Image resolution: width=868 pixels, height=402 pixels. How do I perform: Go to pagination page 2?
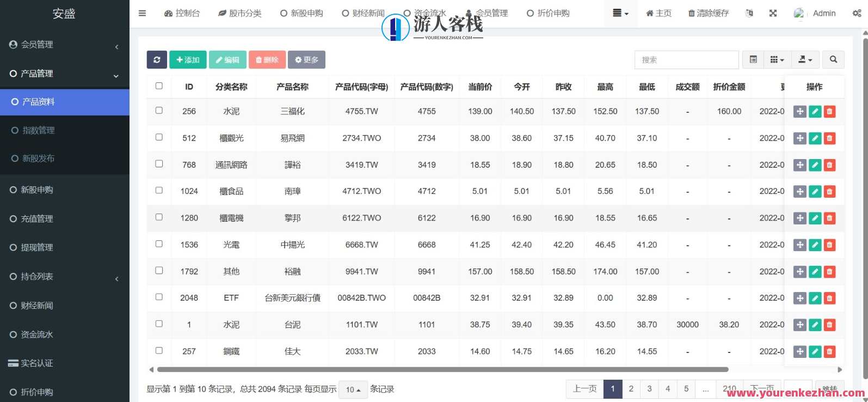[x=631, y=389]
